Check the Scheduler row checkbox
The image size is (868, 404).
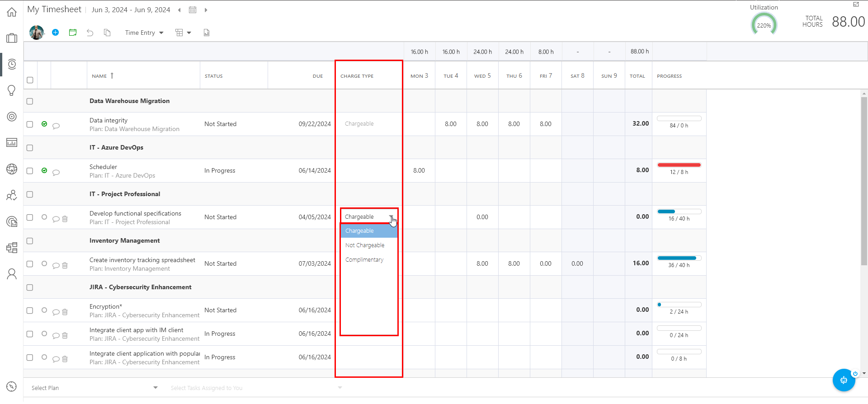coord(30,171)
